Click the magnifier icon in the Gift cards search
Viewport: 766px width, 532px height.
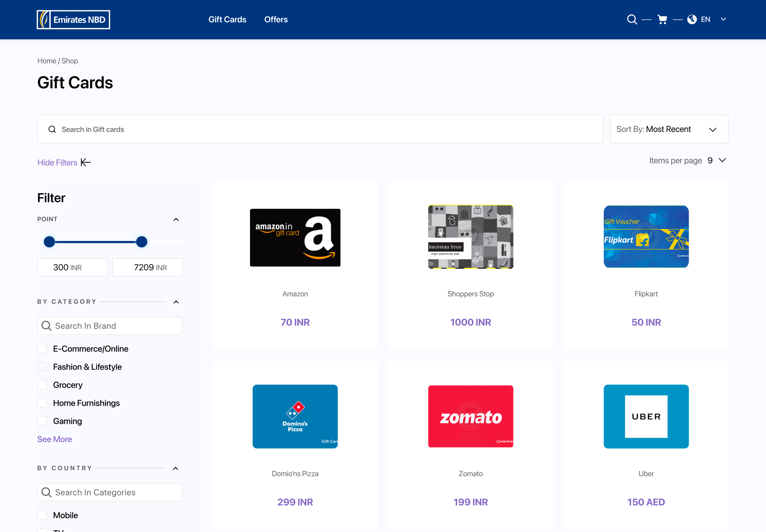52,129
